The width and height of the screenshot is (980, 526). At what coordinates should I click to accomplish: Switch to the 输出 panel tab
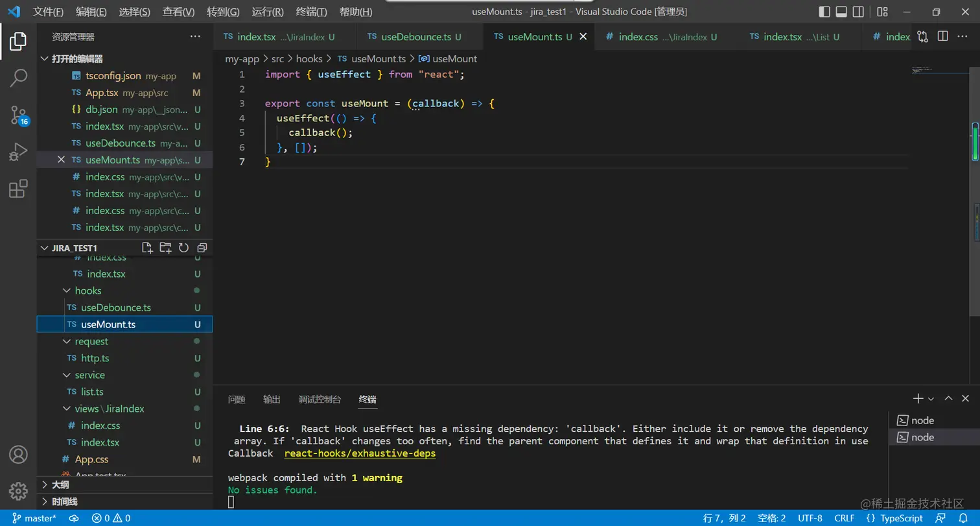coord(272,400)
